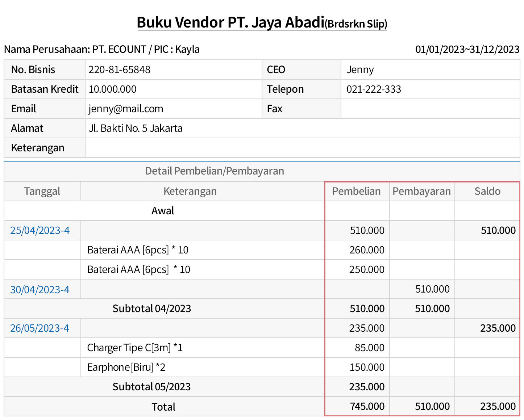Click the Charger Tipe C[3m] item row
This screenshot has height=420, width=524.
[135, 348]
